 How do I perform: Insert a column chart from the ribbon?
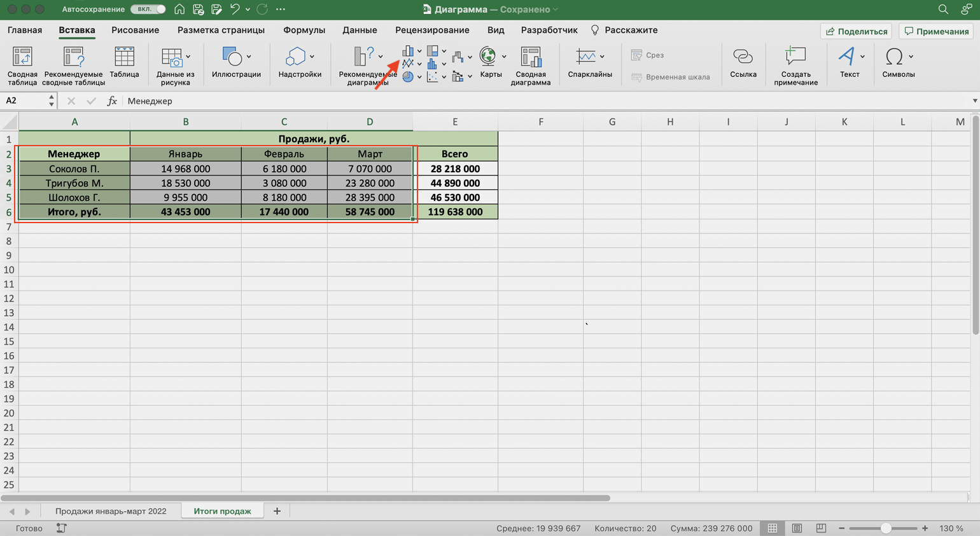tap(408, 51)
